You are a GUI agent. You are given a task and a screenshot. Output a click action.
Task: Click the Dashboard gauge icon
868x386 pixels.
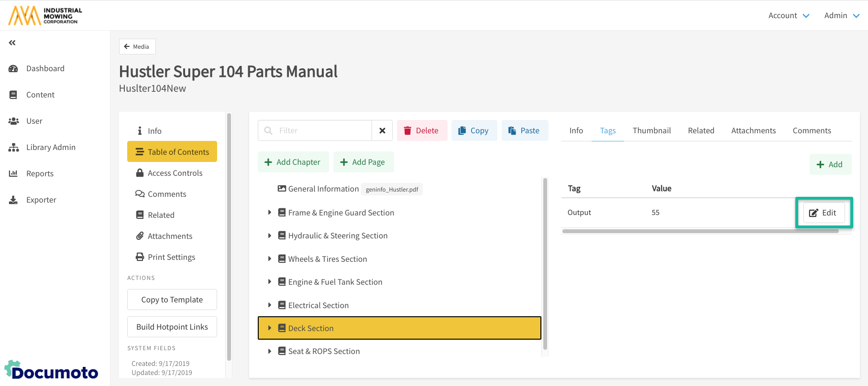[x=13, y=69]
